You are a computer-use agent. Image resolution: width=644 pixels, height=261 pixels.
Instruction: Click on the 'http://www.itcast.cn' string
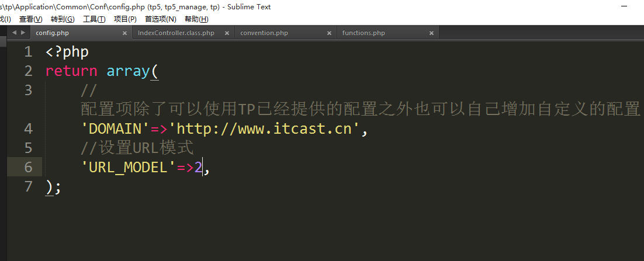tap(264, 128)
